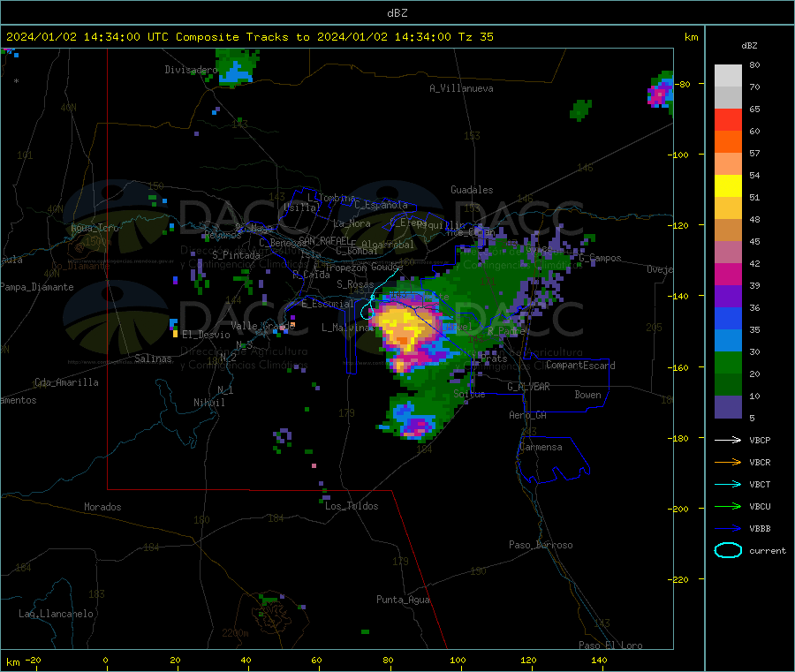795x672 pixels.
Task: Click the white VBCP arrow legend icon
Action: click(728, 440)
